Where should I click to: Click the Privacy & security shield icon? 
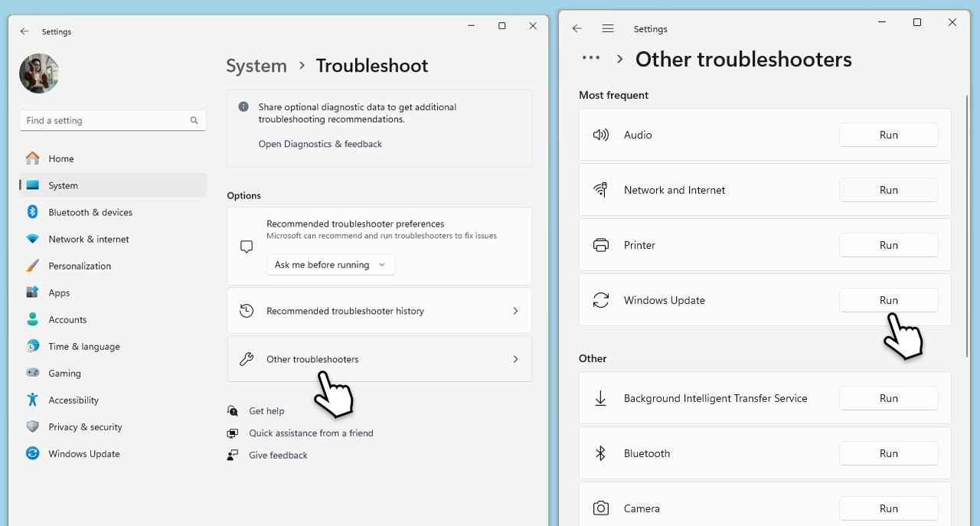coord(32,426)
